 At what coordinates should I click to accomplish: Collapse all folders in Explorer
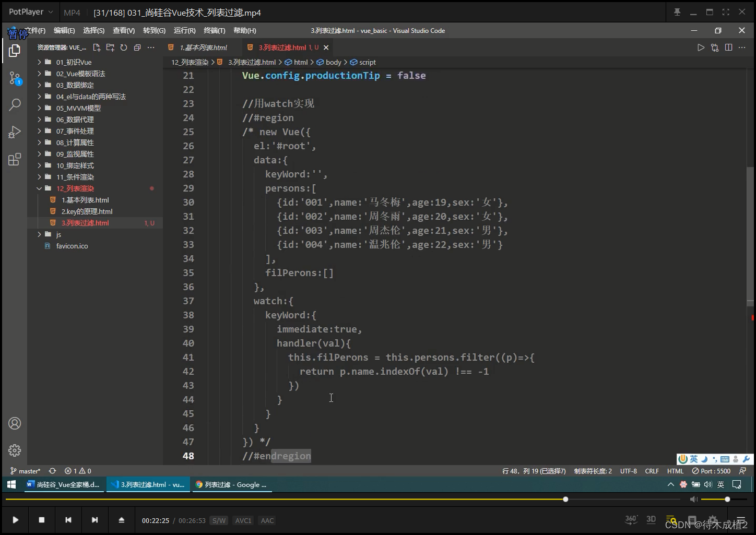coord(137,47)
